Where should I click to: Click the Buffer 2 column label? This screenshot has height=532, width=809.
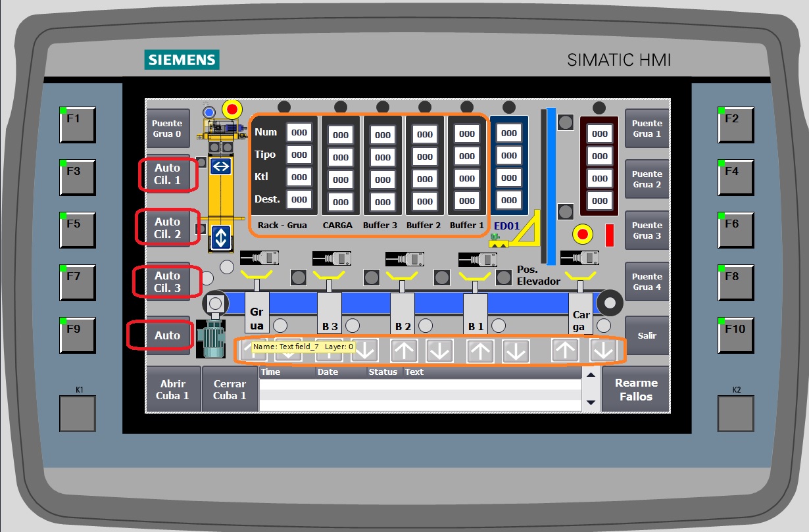click(424, 225)
